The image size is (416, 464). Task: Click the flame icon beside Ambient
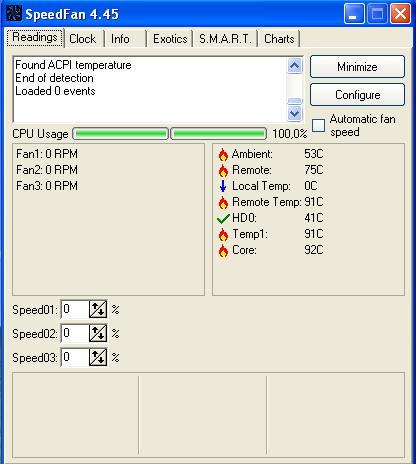[x=223, y=154]
